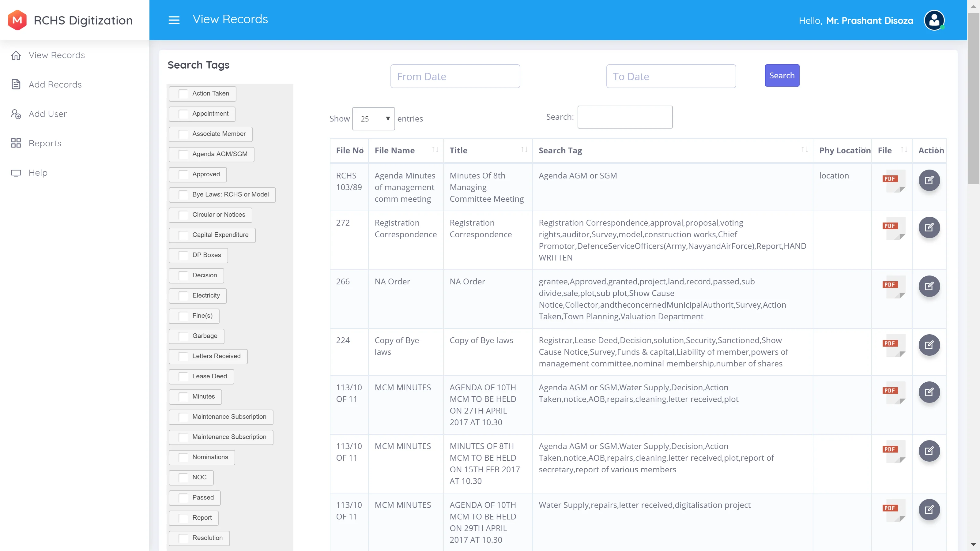Click the grid icon beside Reports
The image size is (980, 551).
click(16, 143)
